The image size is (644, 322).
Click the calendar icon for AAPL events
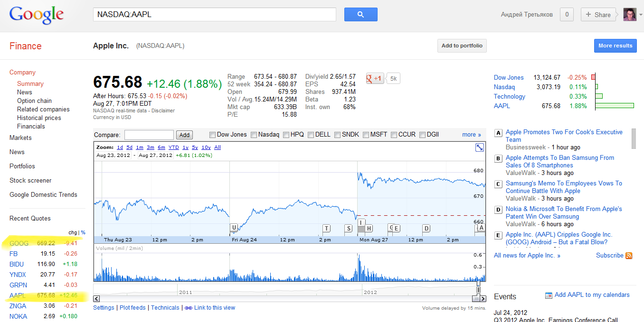click(x=549, y=295)
